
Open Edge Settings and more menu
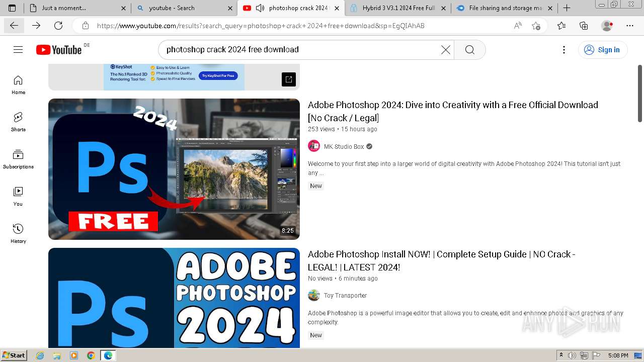coord(630,26)
